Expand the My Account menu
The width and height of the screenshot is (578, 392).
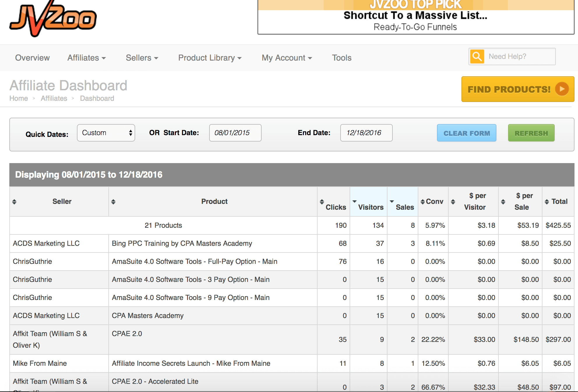click(x=287, y=58)
